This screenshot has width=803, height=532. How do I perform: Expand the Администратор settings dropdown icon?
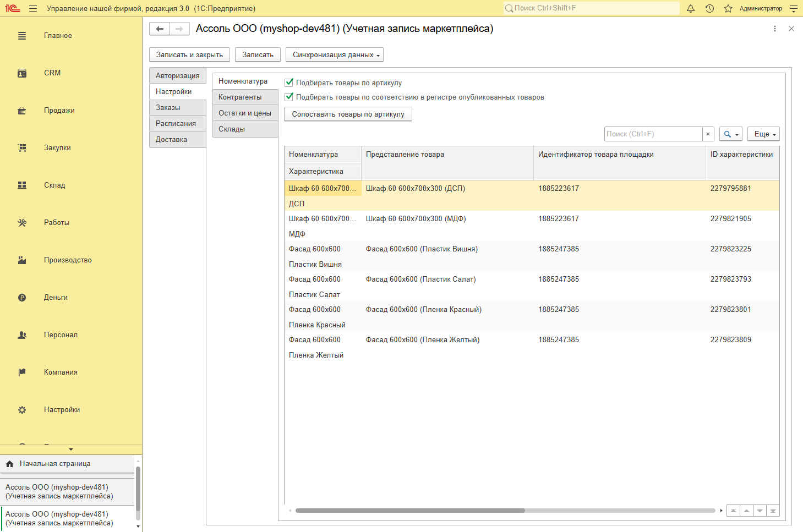[x=793, y=9]
